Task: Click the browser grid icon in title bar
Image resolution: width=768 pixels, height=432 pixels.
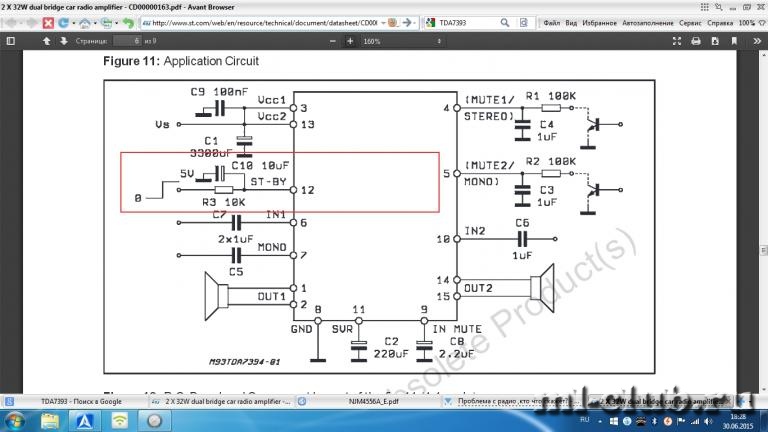Action: pos(704,7)
